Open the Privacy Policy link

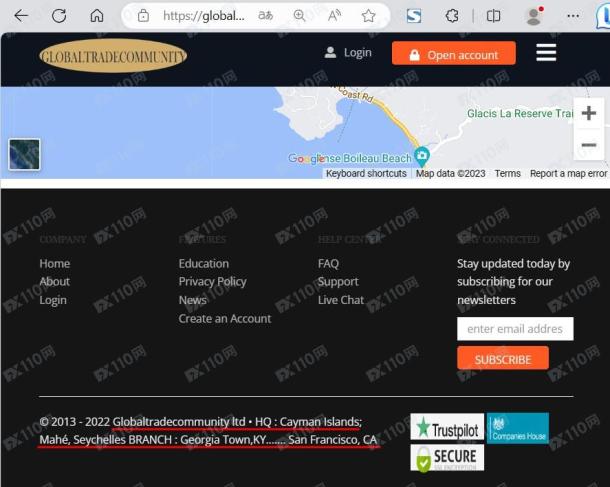(x=212, y=282)
